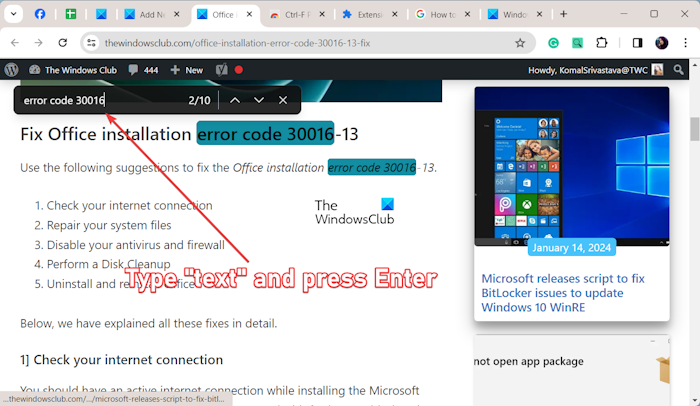
Task: Close the 'How to' tab
Action: (467, 14)
